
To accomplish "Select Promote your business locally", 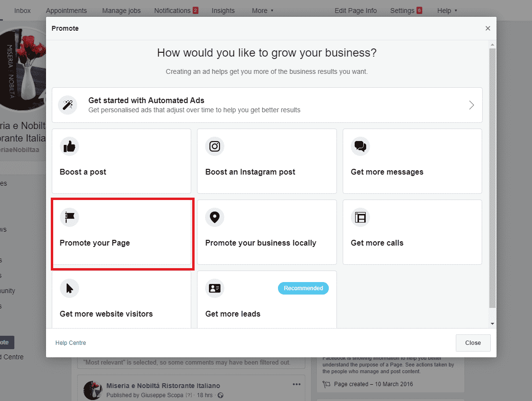I will coord(266,232).
